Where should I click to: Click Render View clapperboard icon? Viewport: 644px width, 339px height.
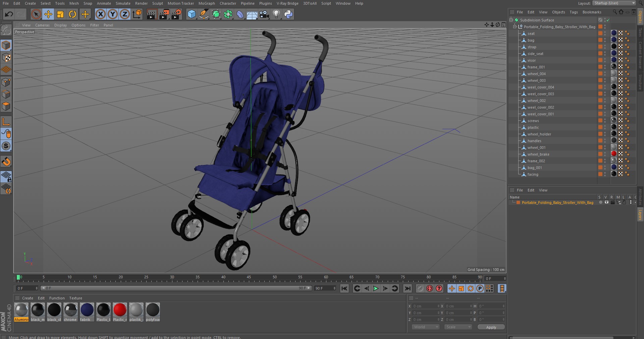point(152,14)
